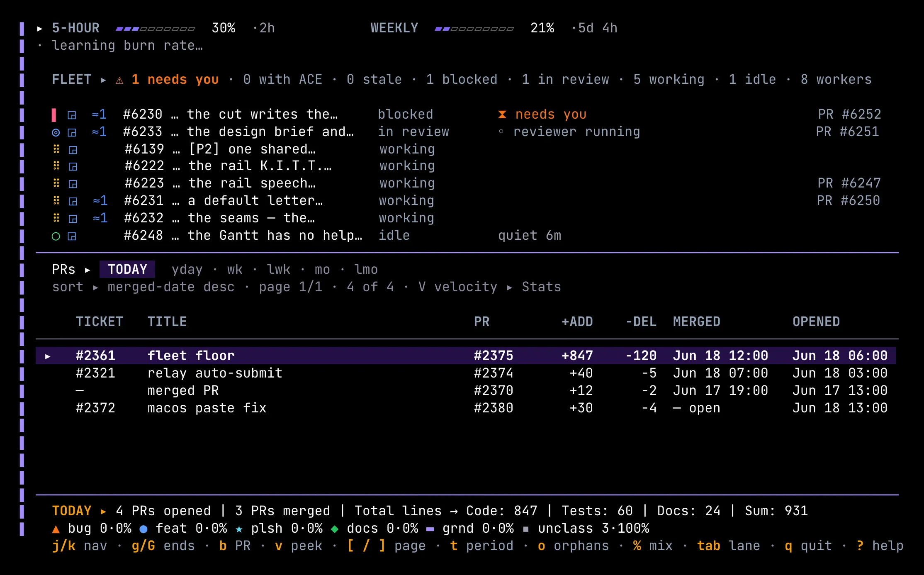Click the 'mo' period option
The width and height of the screenshot is (924, 575).
[x=322, y=270]
